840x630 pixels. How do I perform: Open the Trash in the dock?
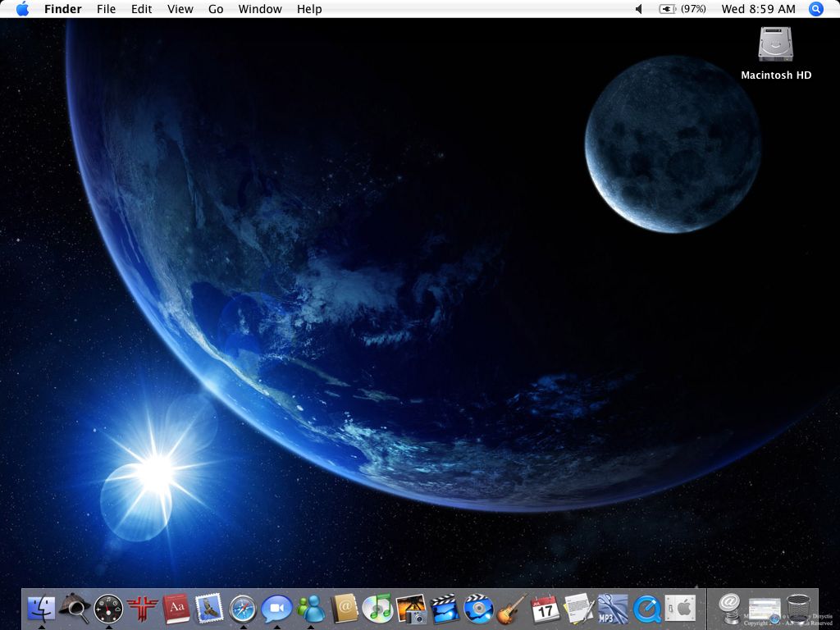[x=798, y=609]
